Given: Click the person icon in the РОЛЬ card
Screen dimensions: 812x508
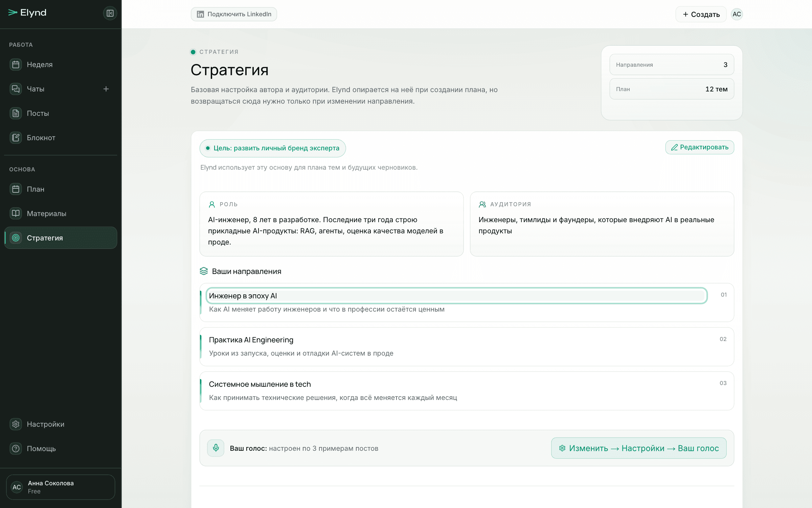Looking at the screenshot, I should [212, 204].
